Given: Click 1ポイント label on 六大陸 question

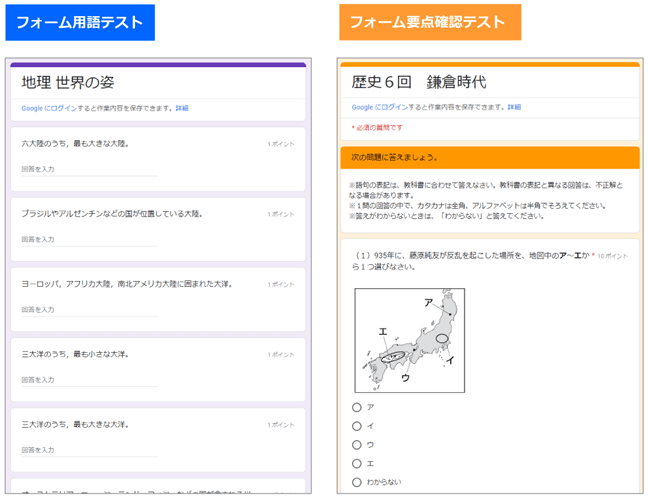Looking at the screenshot, I should click(x=281, y=144).
